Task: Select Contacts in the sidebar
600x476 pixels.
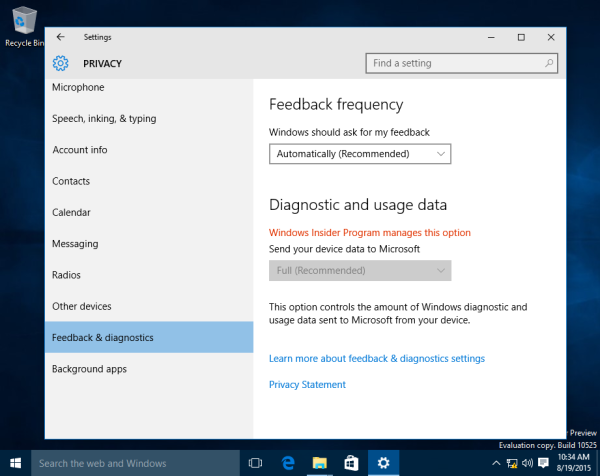Action: (x=149, y=181)
